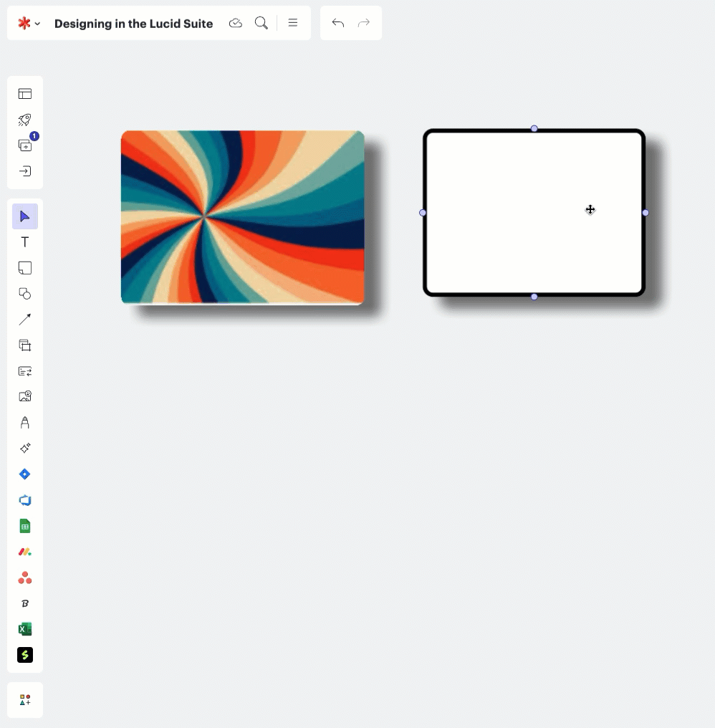
Task: Undo the last action
Action: (338, 23)
